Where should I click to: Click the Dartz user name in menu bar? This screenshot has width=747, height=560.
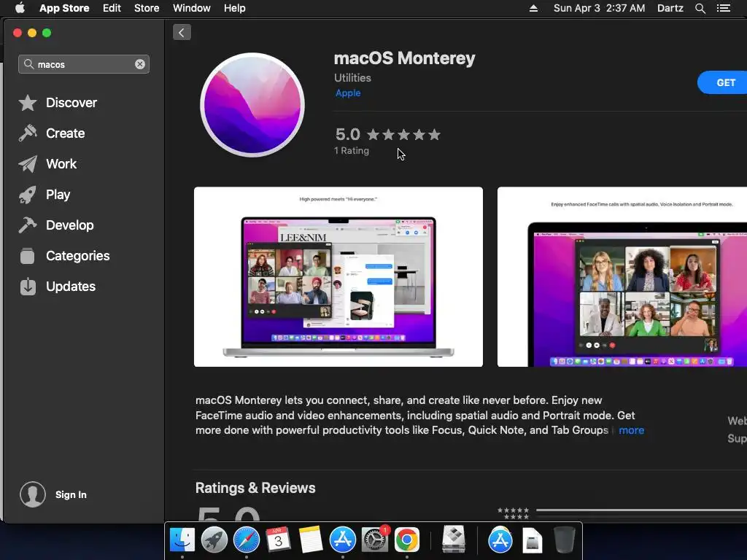coord(670,8)
